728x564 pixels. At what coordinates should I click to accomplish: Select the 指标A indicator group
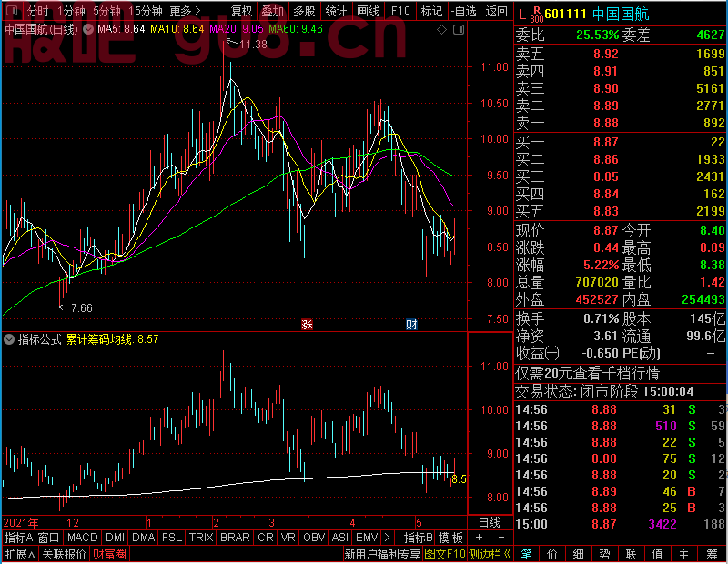click(18, 538)
